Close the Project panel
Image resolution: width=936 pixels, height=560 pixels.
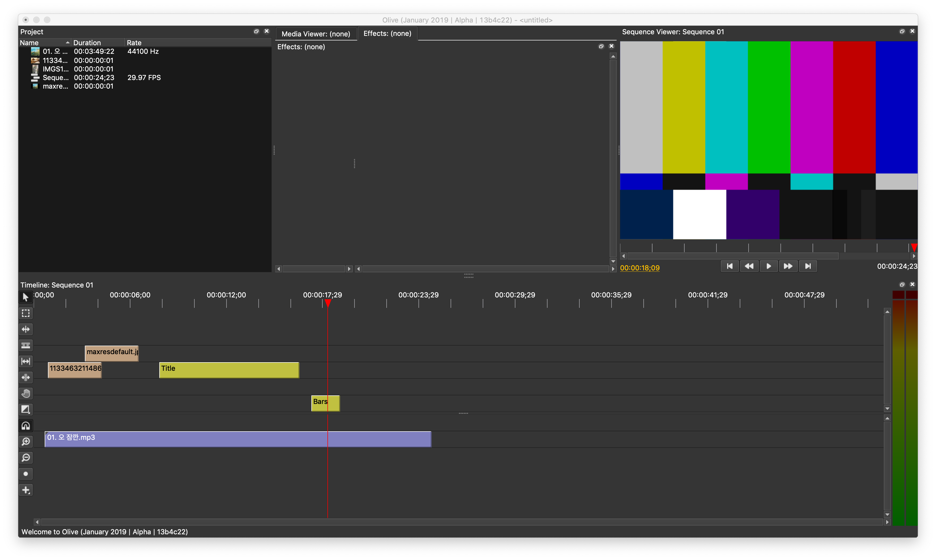tap(267, 31)
